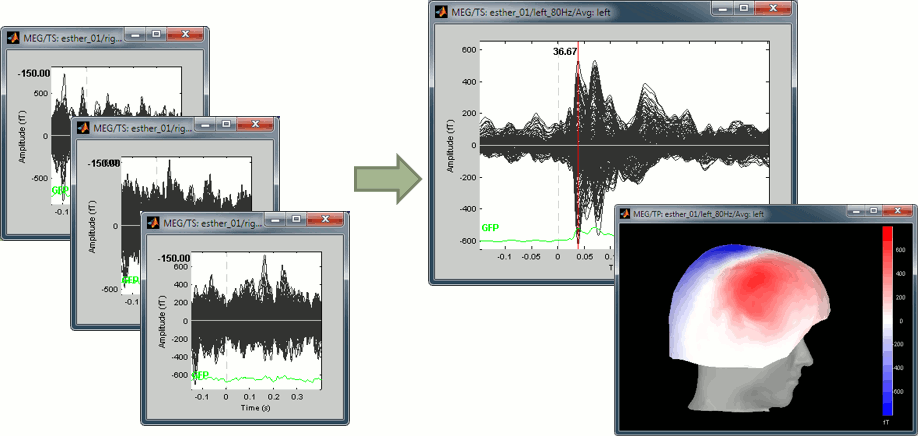The height and width of the screenshot is (436, 918).
Task: Maximize the MEG/TP topography window
Action: (x=874, y=211)
